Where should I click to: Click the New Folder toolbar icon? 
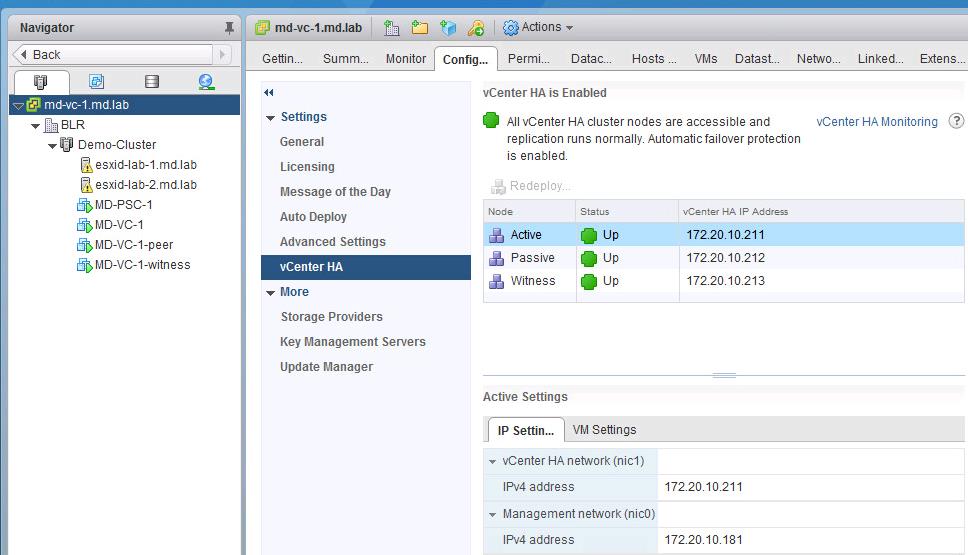420,28
